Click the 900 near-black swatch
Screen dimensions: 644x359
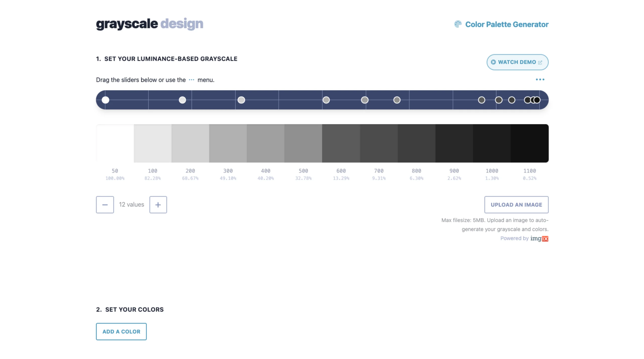[454, 143]
